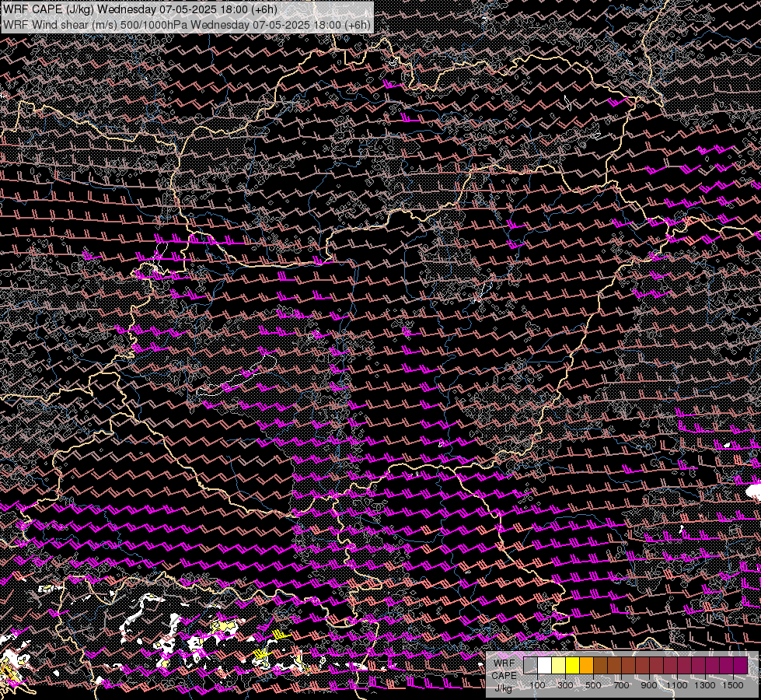Select the pale yellow CAPE legend swatch
The width and height of the screenshot is (761, 700).
559,665
